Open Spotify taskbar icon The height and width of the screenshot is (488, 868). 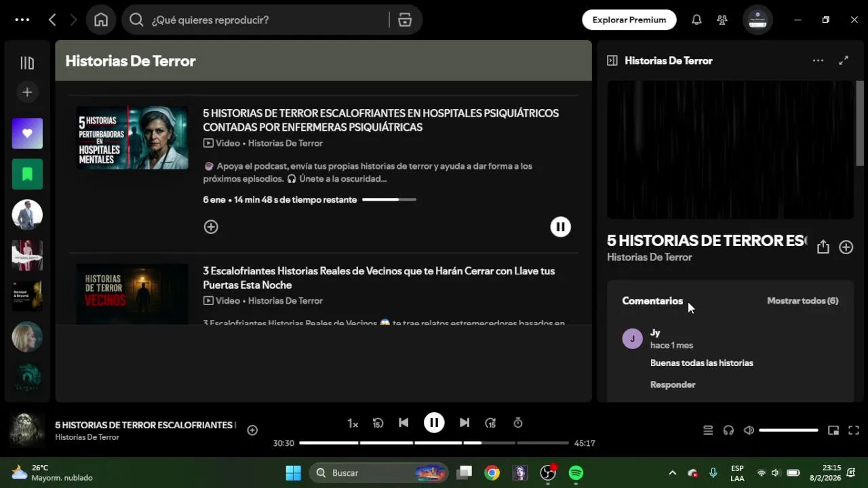tap(576, 472)
